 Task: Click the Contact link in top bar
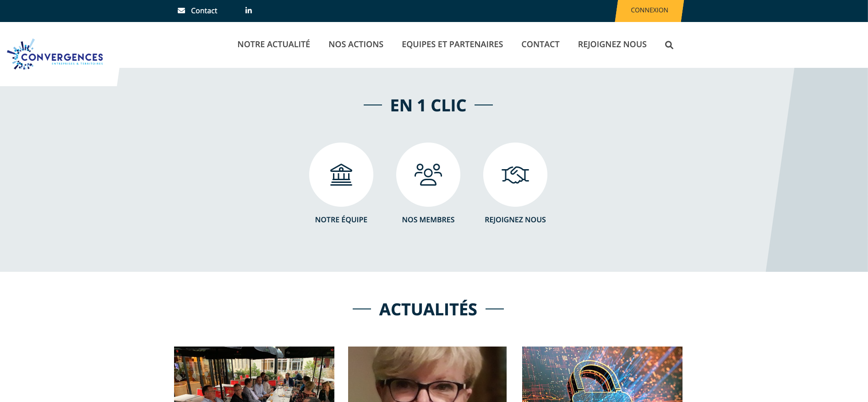(204, 11)
